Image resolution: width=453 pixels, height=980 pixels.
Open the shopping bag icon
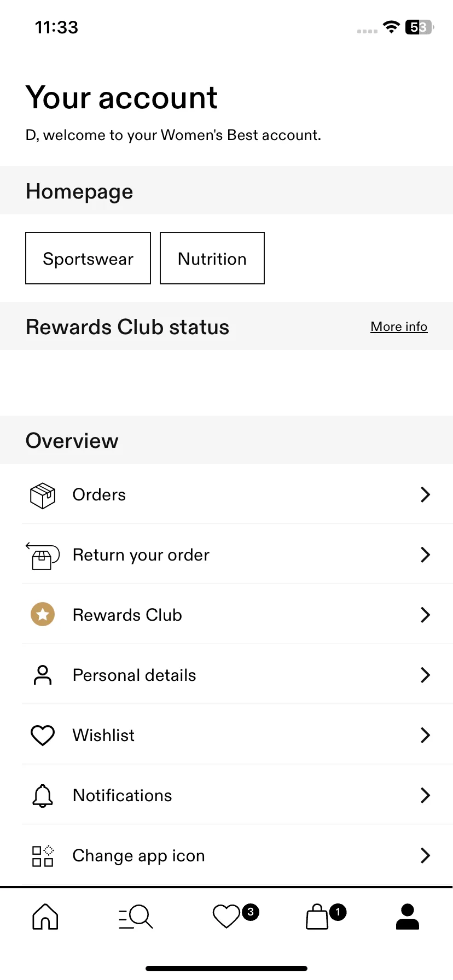[x=326, y=916]
